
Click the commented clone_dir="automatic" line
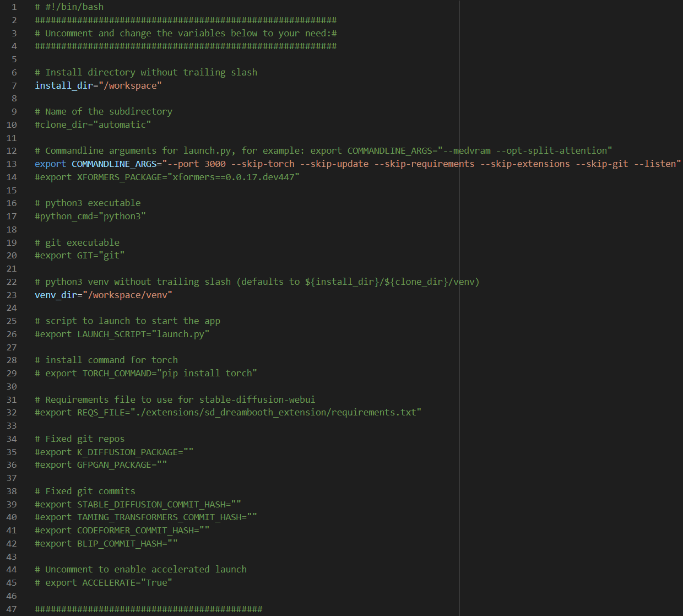click(93, 125)
